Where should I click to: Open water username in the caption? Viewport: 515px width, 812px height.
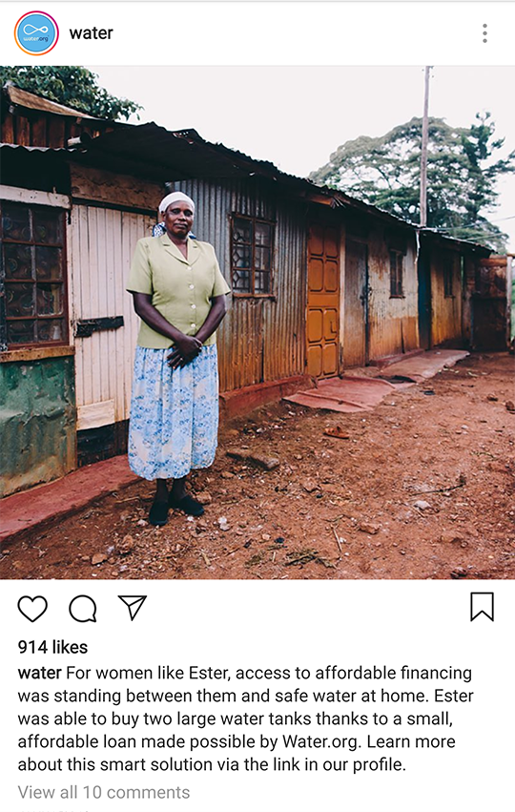(x=40, y=673)
